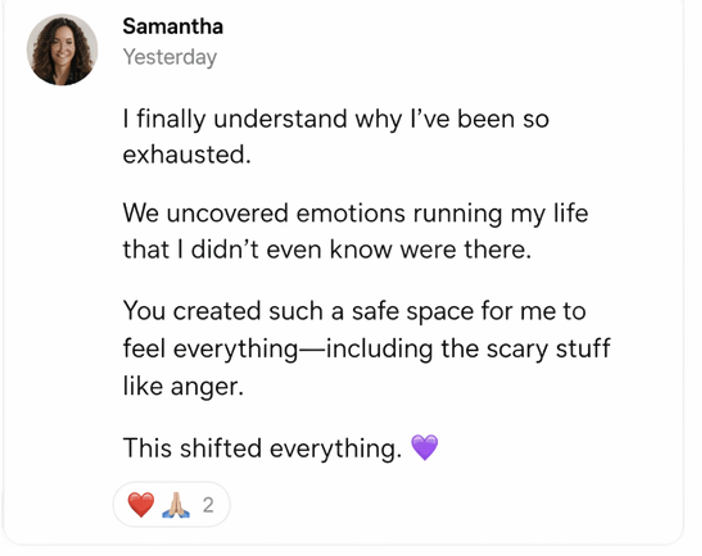
Task: Click the phrase 'scary stuff' in the message
Action: tap(548, 349)
